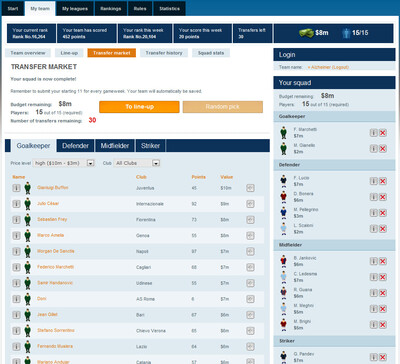
Task: Click the Random pick button
Action: point(223,107)
